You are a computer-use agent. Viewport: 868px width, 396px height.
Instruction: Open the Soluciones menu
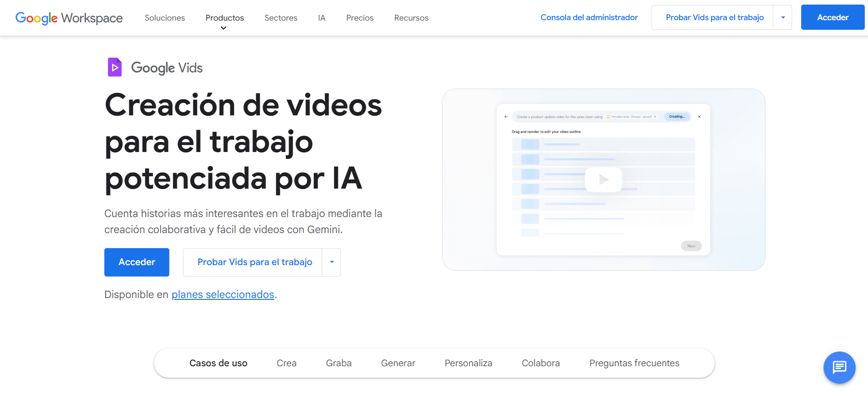tap(165, 18)
